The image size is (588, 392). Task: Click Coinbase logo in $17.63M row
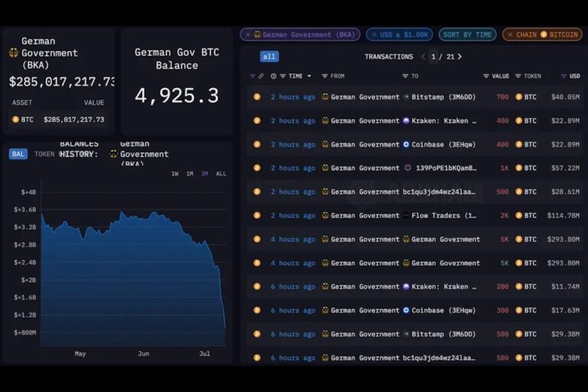[x=406, y=310]
